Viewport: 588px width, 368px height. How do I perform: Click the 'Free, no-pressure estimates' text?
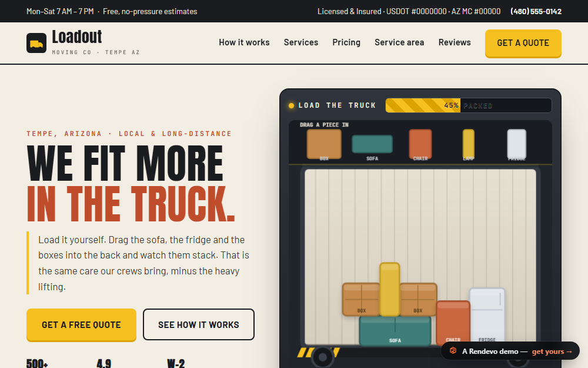pos(150,12)
